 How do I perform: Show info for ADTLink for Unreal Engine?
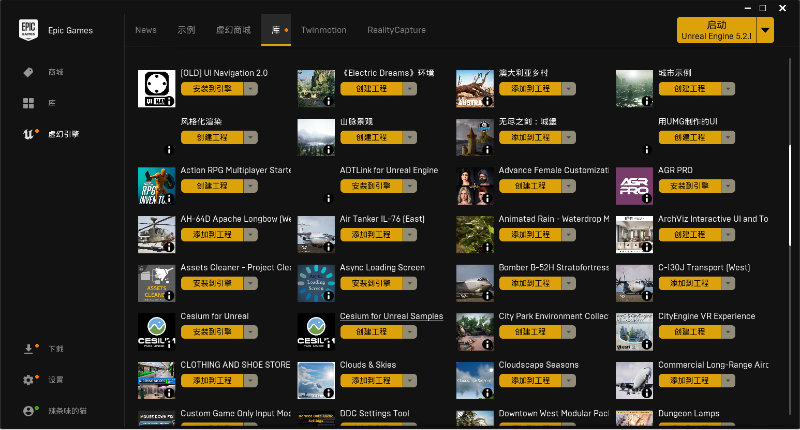(x=329, y=198)
